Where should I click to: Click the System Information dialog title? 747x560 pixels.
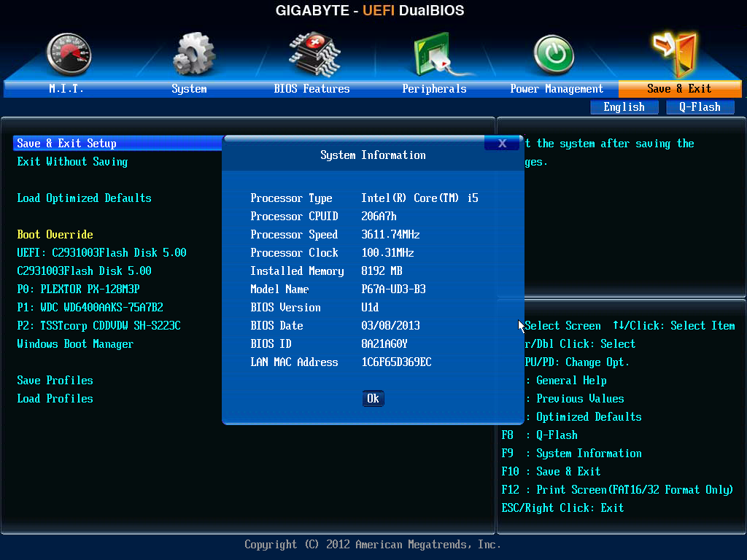point(373,155)
